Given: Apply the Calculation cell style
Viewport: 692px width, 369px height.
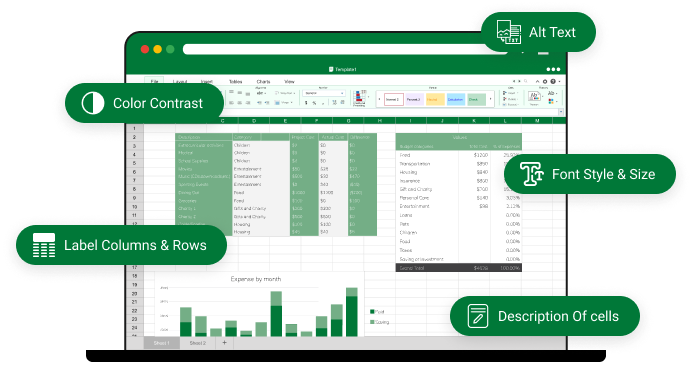Looking at the screenshot, I should point(455,99).
